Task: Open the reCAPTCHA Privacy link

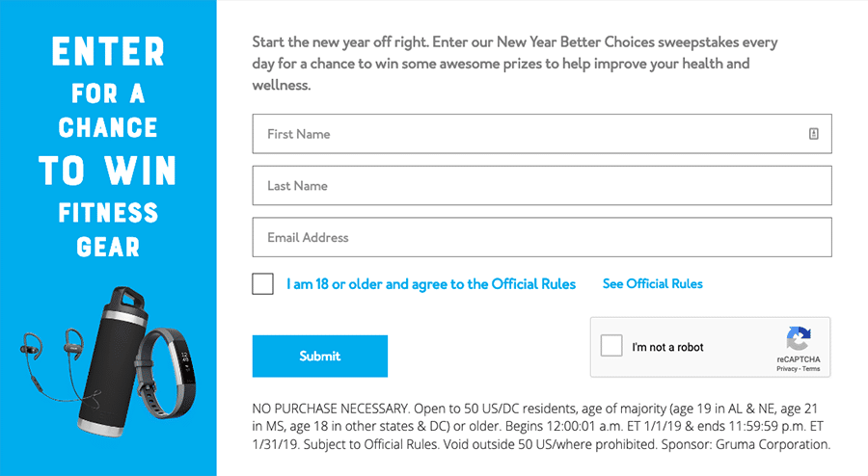Action: (786, 369)
